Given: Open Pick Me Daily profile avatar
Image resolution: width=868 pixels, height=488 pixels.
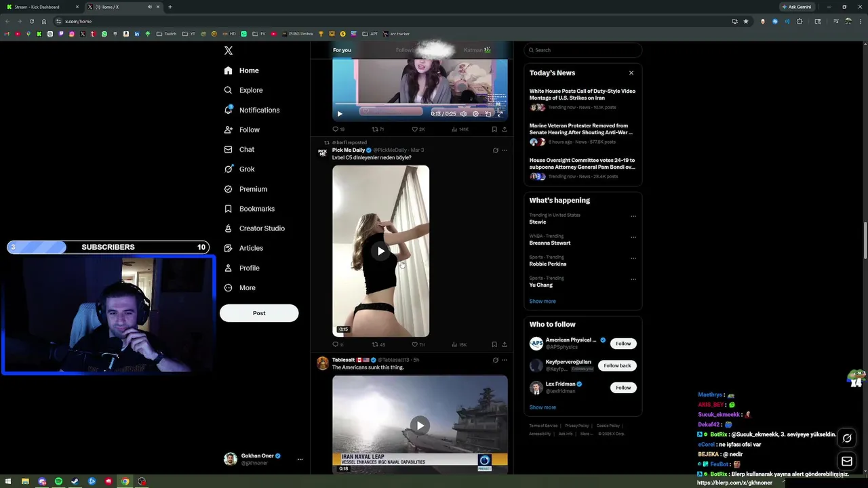Looking at the screenshot, I should [x=323, y=152].
